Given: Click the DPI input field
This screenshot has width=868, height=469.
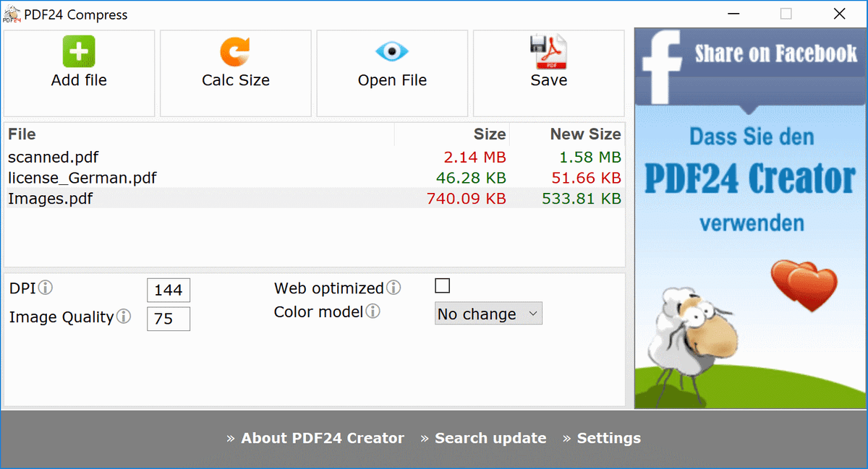Looking at the screenshot, I should pyautogui.click(x=169, y=290).
